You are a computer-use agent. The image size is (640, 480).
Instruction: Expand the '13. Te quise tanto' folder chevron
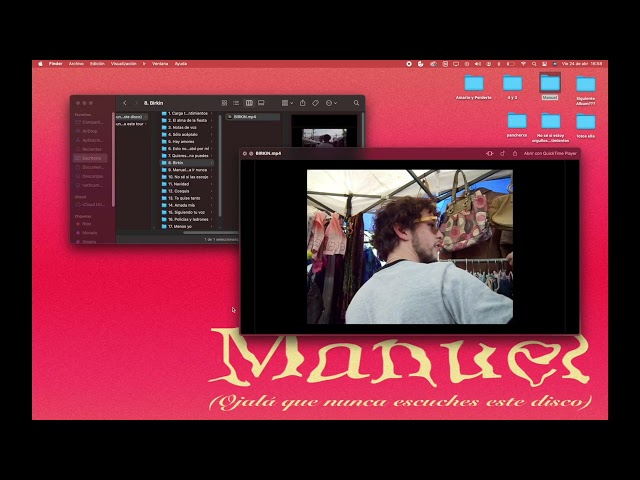tap(211, 198)
